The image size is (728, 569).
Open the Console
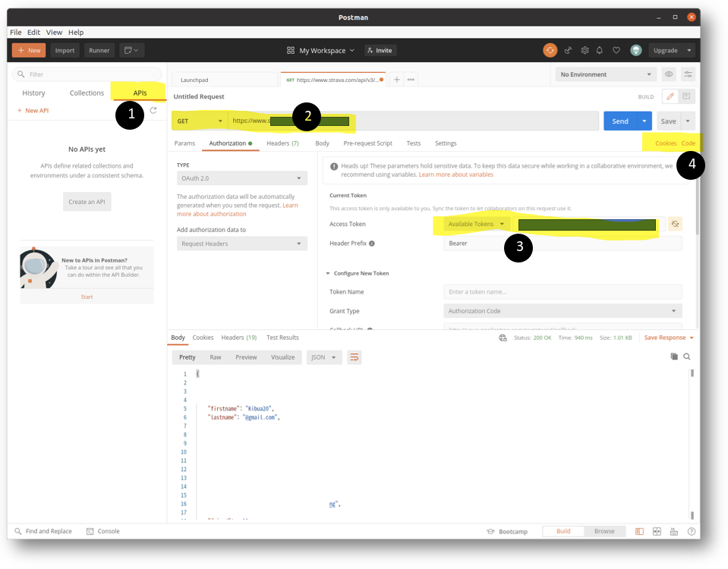pos(103,531)
